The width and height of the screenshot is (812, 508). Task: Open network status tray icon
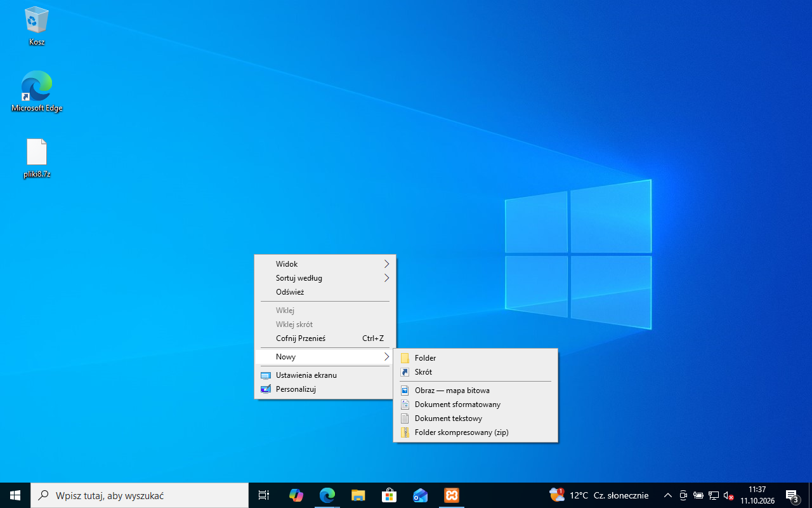[x=714, y=495]
